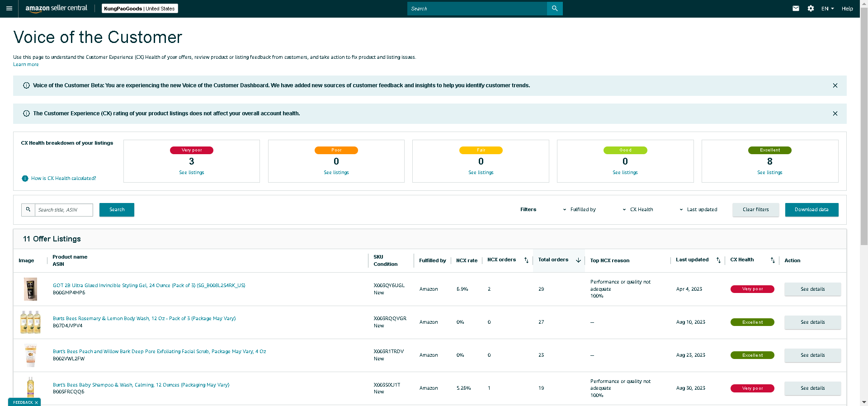Click the Download data button
This screenshot has width=868, height=406.
coord(812,210)
